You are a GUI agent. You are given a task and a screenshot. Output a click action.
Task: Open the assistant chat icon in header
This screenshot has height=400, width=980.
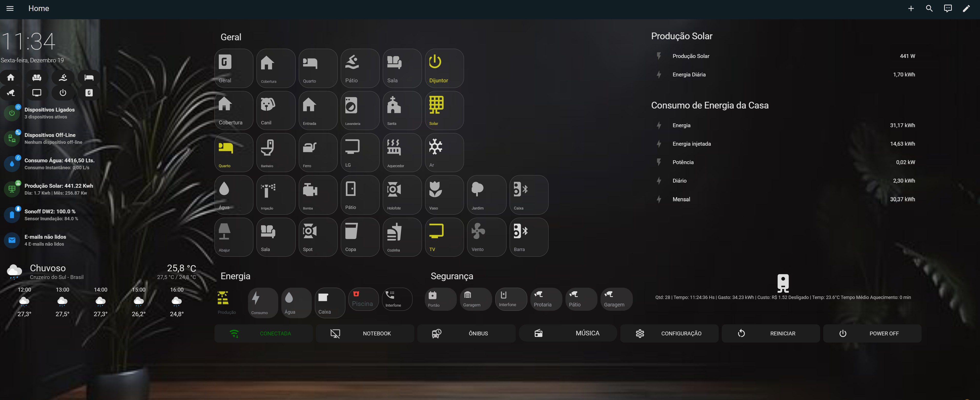click(x=948, y=8)
